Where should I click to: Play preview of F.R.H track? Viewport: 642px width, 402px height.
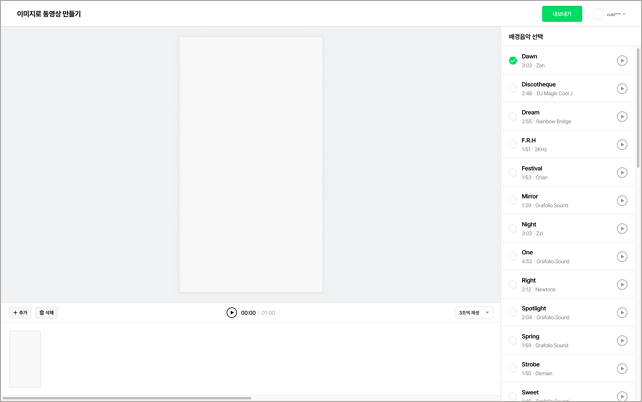pyautogui.click(x=622, y=145)
